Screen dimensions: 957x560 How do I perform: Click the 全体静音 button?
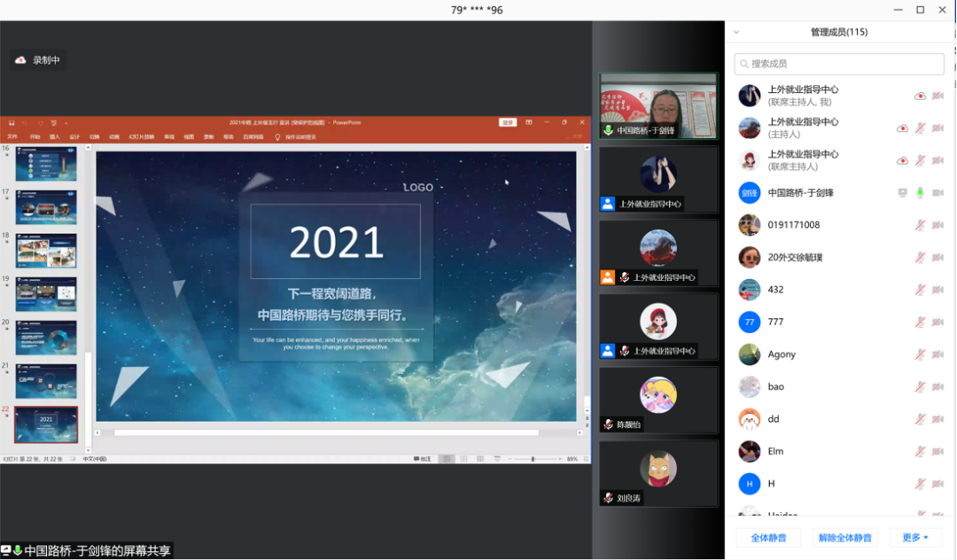tap(768, 538)
